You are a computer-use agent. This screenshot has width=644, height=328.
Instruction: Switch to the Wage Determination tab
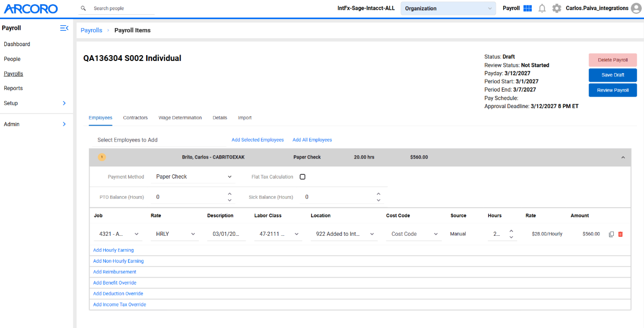point(180,118)
